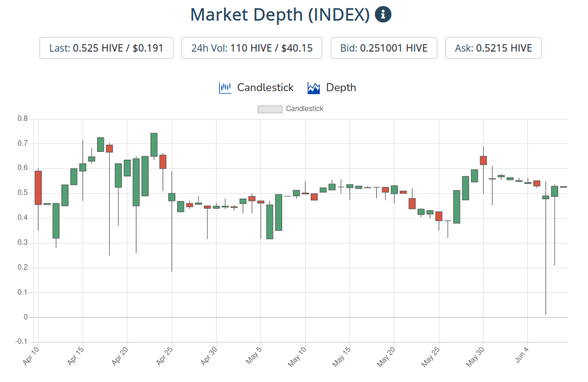Screen dimensions: 588x382
Task: Click the May 25 axis label
Action: coord(430,357)
